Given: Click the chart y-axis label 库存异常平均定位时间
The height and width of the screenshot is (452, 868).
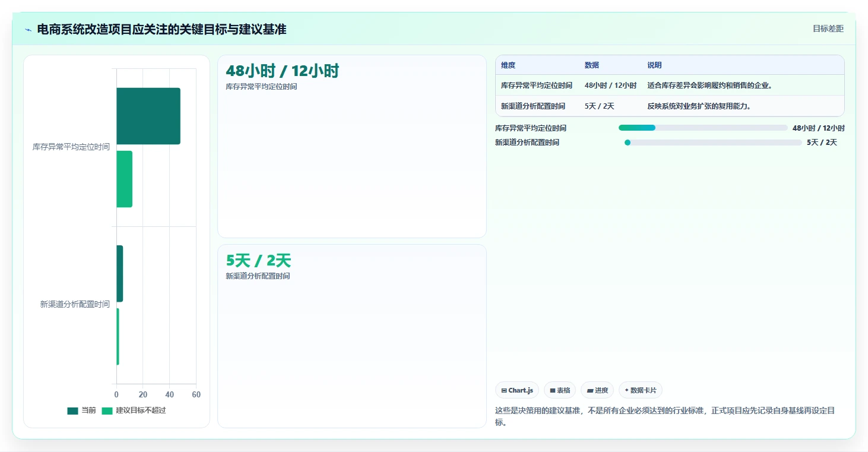Looking at the screenshot, I should tap(71, 147).
